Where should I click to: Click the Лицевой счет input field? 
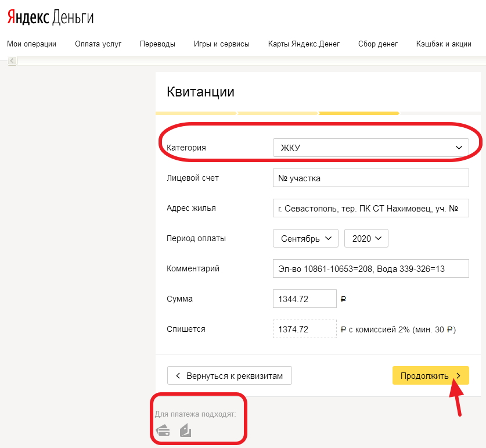click(370, 178)
